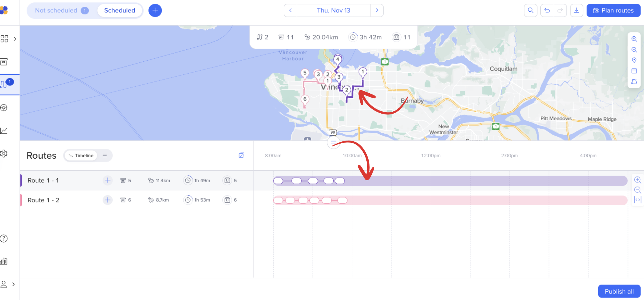
Task: Go to next day arrow
Action: click(x=377, y=11)
